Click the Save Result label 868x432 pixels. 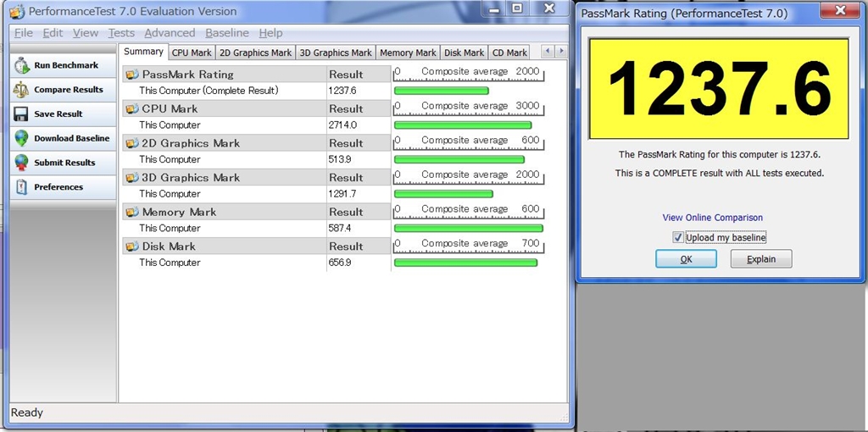pyautogui.click(x=58, y=114)
